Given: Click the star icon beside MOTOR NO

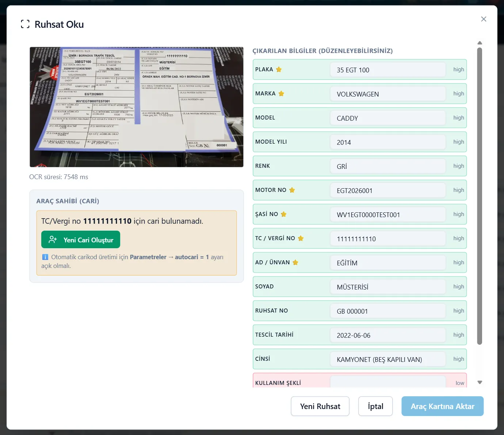Looking at the screenshot, I should [x=292, y=190].
